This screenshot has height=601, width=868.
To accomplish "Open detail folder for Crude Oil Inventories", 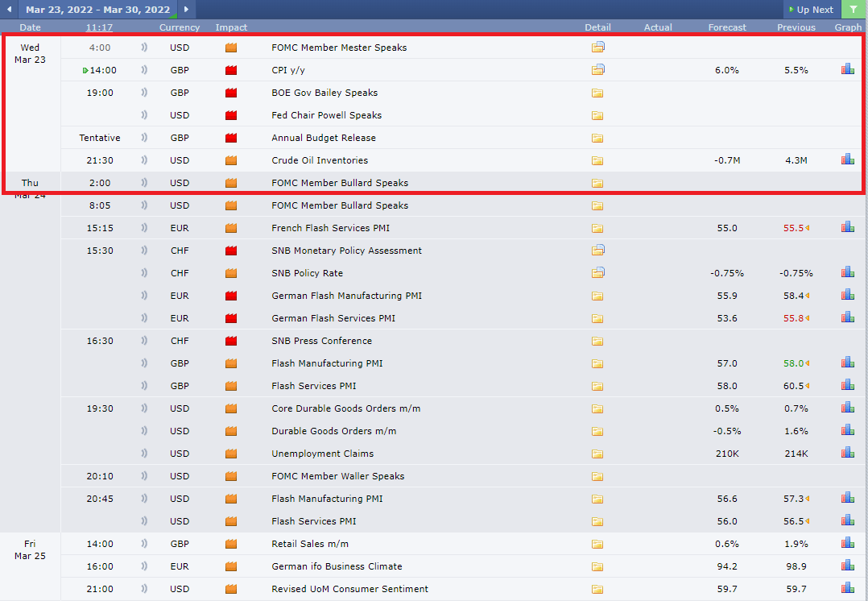I will (x=597, y=160).
